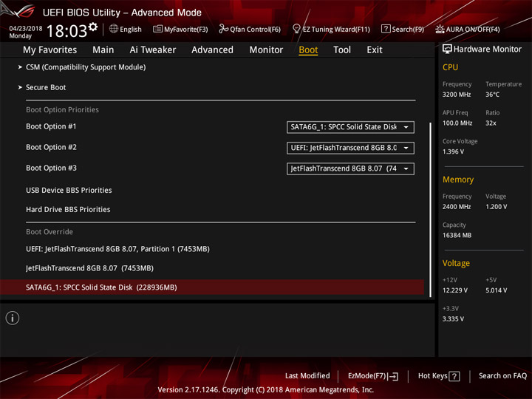
Task: Open the Tool tab
Action: 342,50
